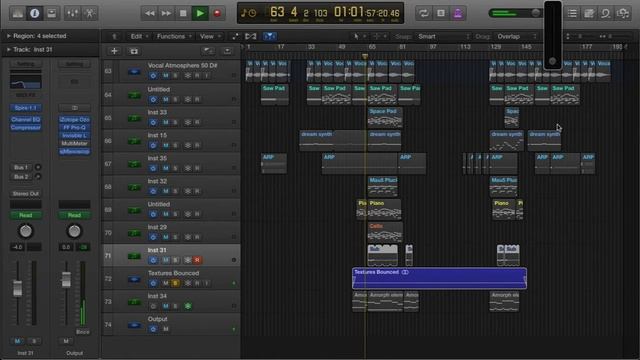
Task: Click the Output channel volume fader
Action: (x=66, y=280)
